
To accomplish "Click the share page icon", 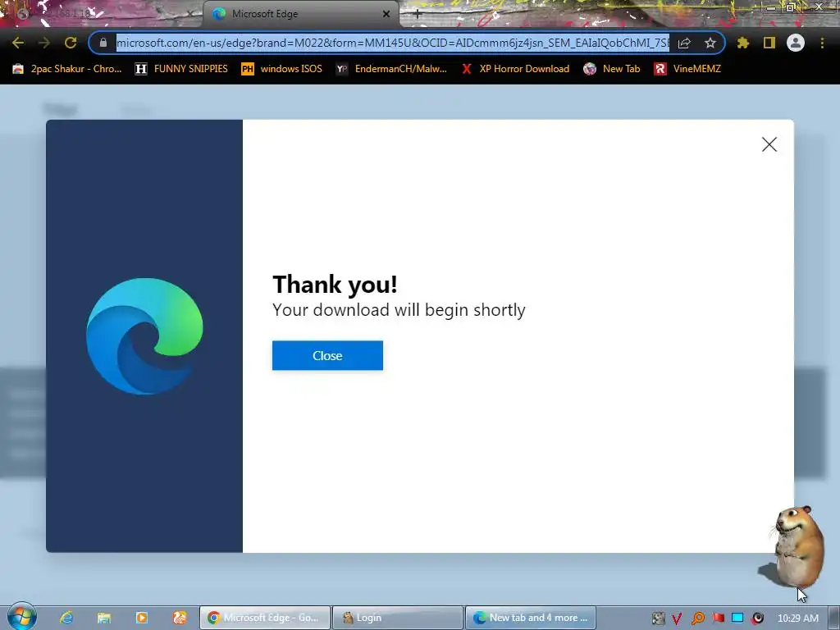I will point(684,43).
